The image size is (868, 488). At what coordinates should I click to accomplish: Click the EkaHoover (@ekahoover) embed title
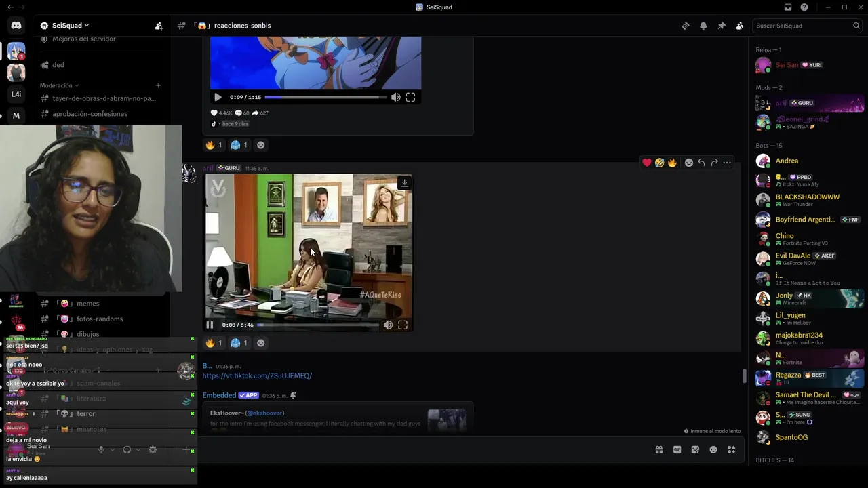point(247,413)
